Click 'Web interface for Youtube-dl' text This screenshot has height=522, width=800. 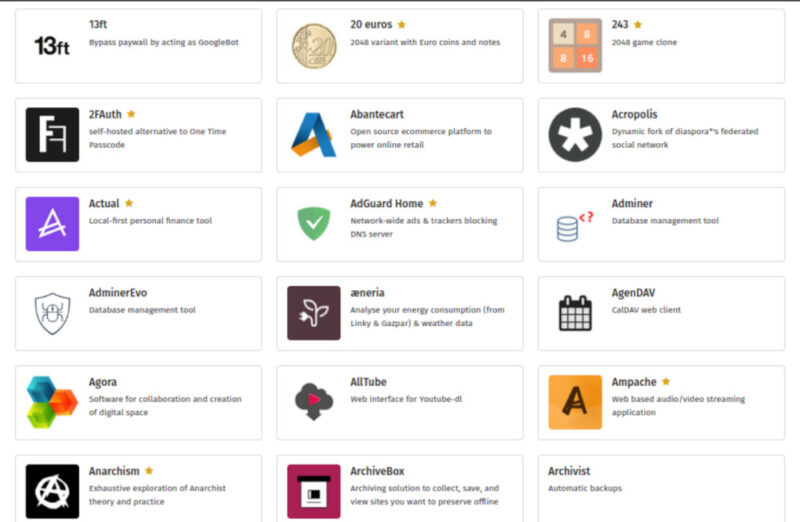[406, 399]
